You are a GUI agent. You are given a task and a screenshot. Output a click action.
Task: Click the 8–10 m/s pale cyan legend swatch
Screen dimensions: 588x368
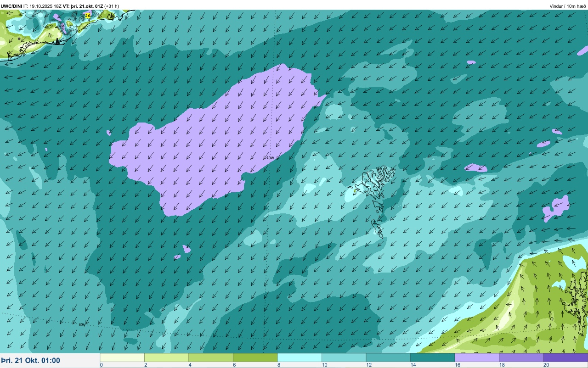coord(300,357)
